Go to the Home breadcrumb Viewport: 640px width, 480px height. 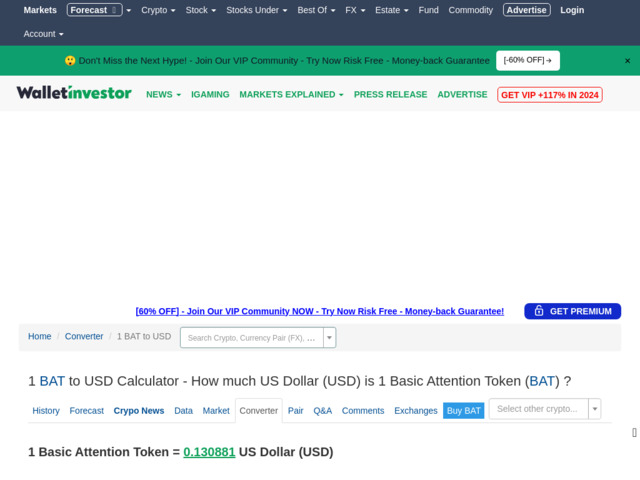coord(40,336)
